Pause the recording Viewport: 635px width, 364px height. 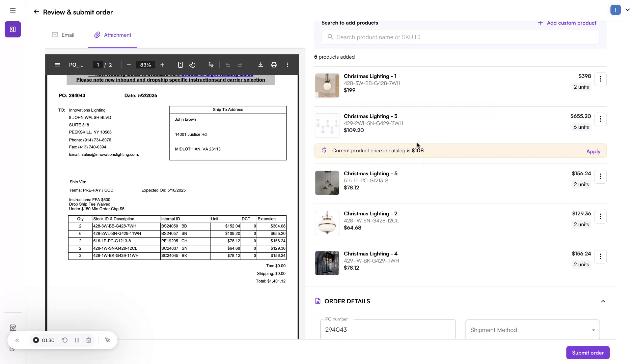tap(77, 340)
